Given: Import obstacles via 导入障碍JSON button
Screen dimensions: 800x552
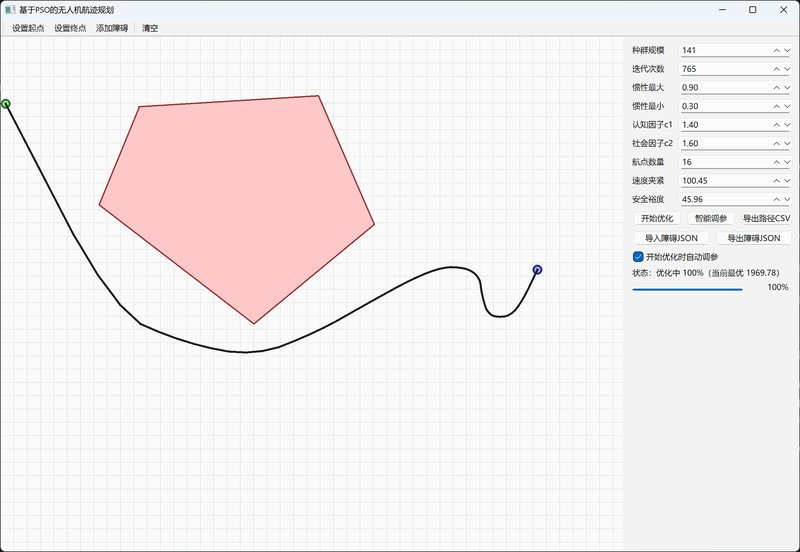Looking at the screenshot, I should tap(671, 238).
